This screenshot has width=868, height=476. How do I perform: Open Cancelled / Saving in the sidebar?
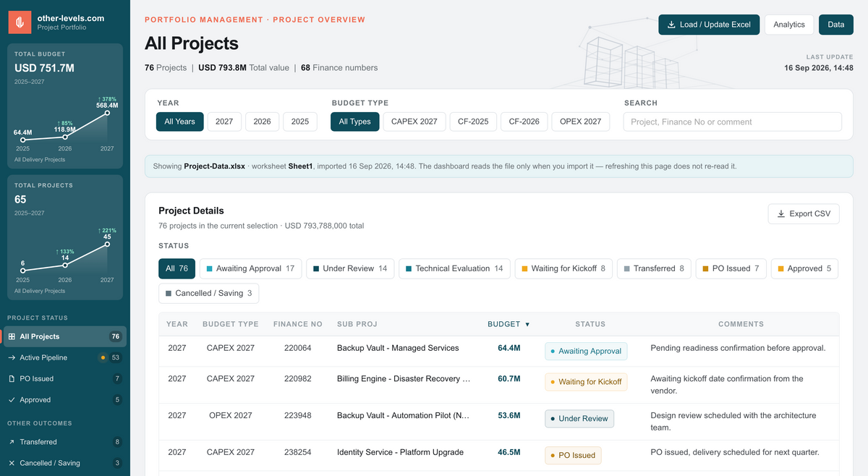pyautogui.click(x=65, y=463)
